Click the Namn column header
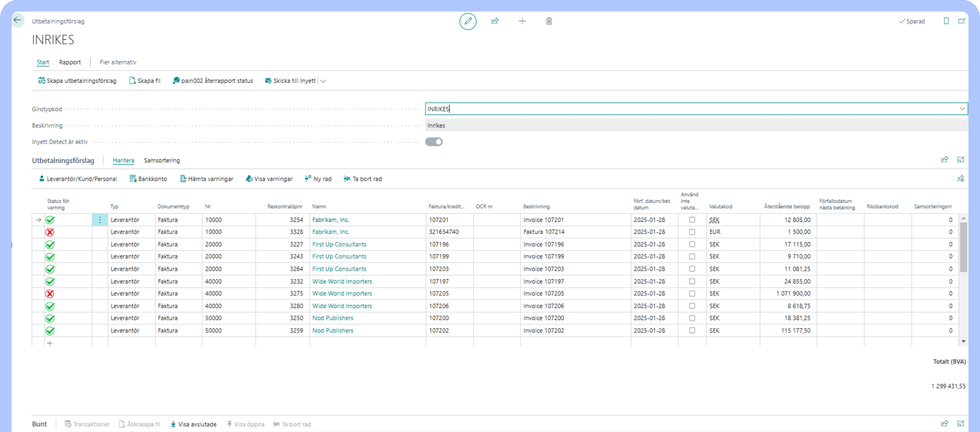Viewport: 980px width, 432px height. 319,207
